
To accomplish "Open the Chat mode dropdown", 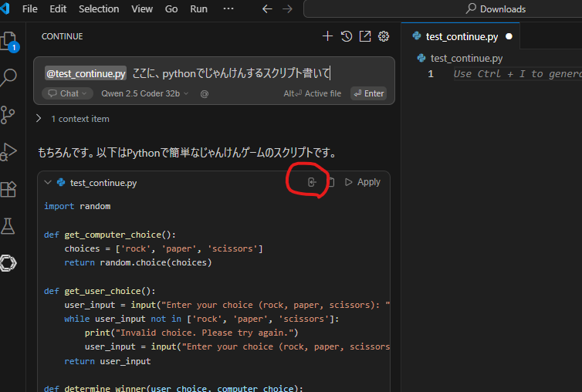I will coord(67,93).
